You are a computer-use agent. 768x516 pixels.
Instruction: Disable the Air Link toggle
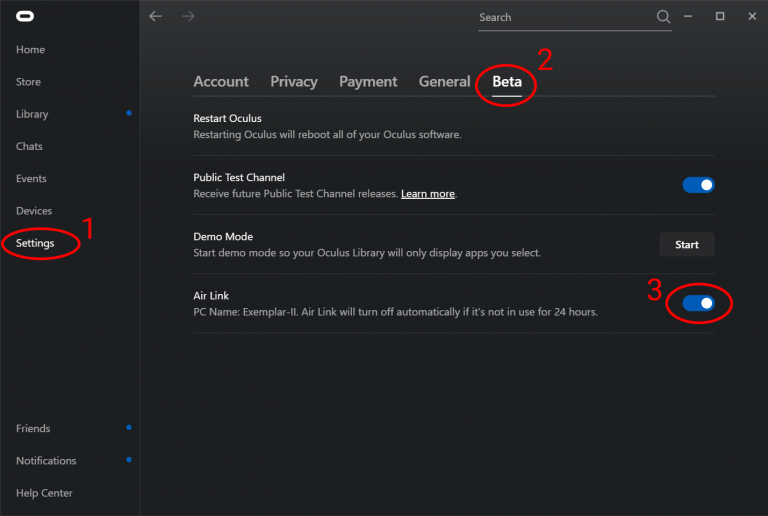(x=698, y=302)
